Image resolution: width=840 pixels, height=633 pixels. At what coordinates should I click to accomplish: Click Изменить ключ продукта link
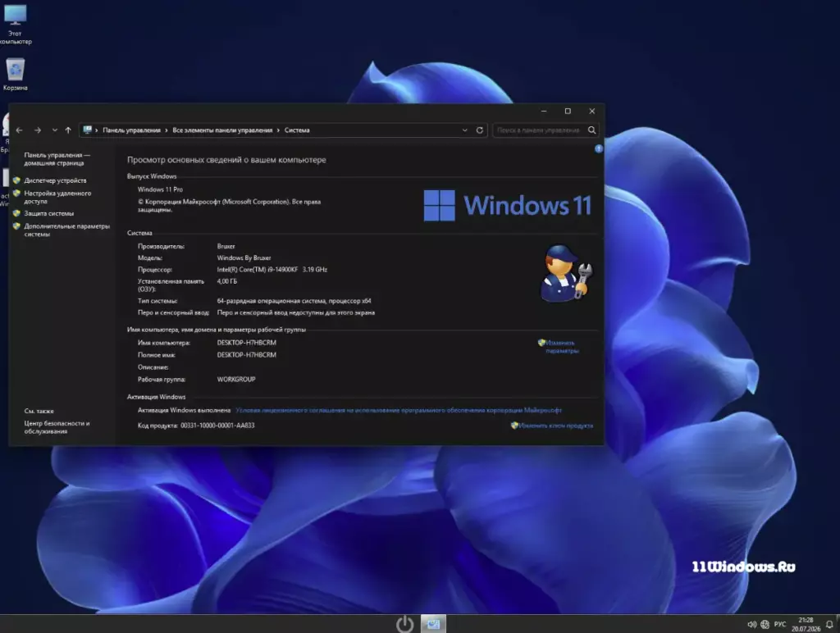555,426
